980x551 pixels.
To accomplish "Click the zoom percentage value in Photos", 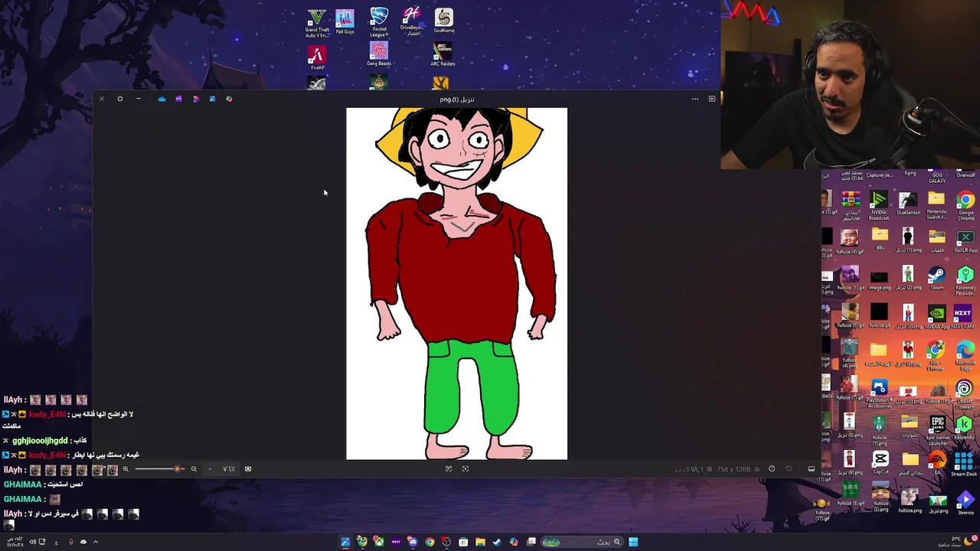I will point(228,469).
